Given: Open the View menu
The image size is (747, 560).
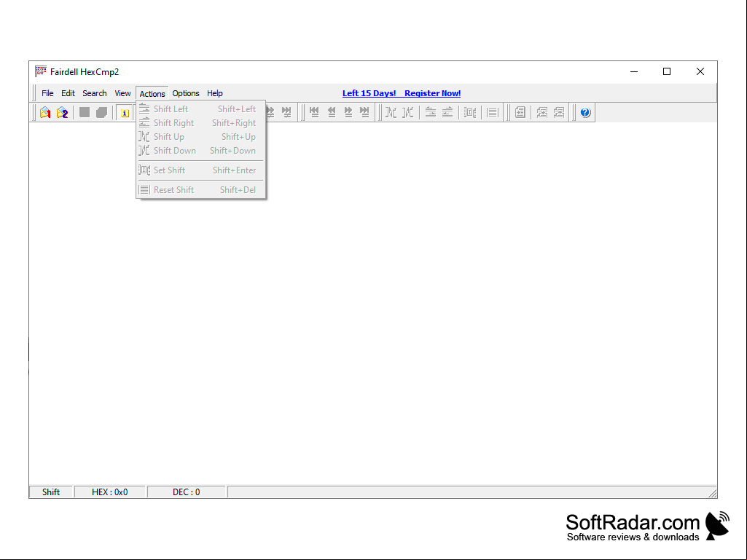Looking at the screenshot, I should click(122, 93).
